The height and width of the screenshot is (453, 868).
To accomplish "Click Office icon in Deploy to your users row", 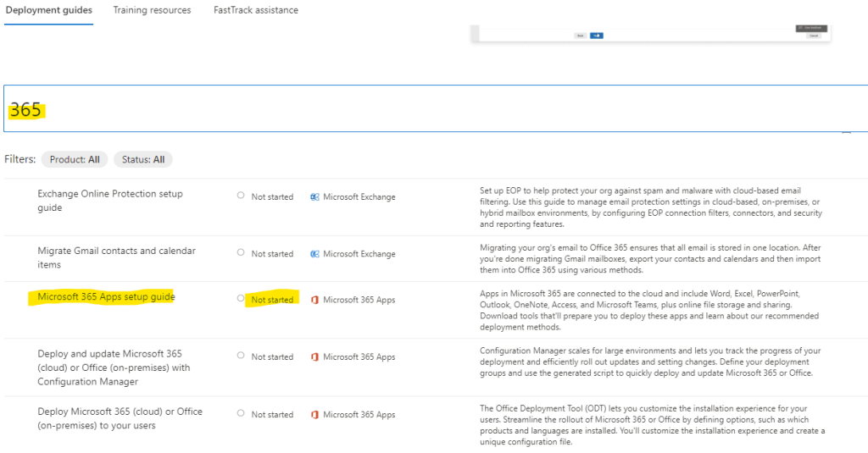I will (314, 415).
